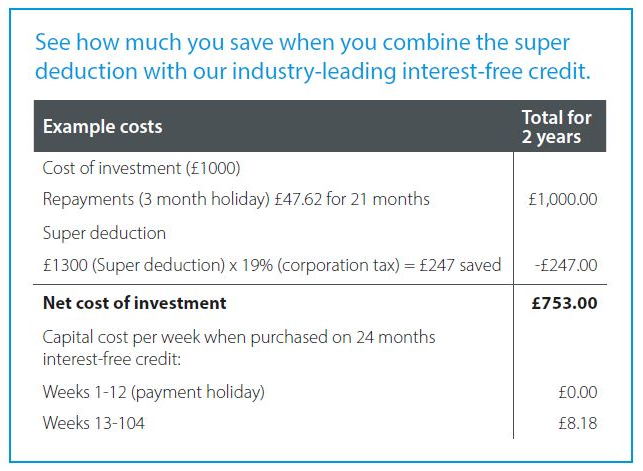Image resolution: width=643 pixels, height=471 pixels.
Task: Select the bold "Net cost of investment" label
Action: [135, 302]
